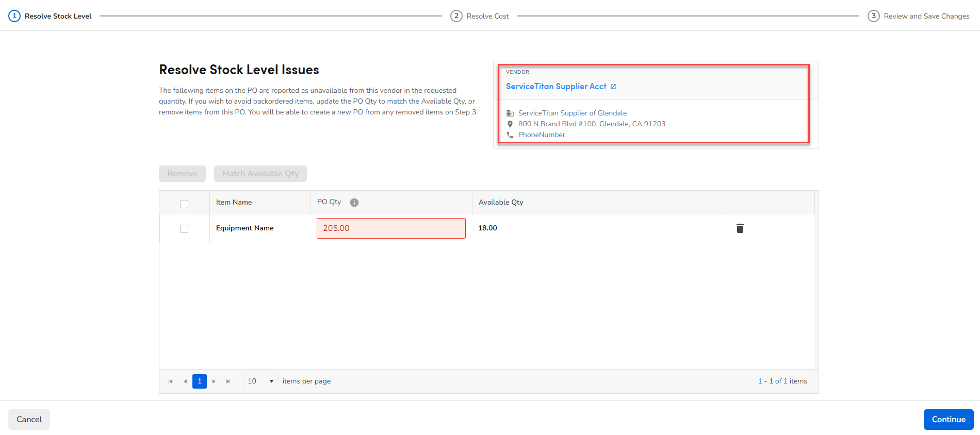Click the Match Available Qty button

click(x=260, y=174)
